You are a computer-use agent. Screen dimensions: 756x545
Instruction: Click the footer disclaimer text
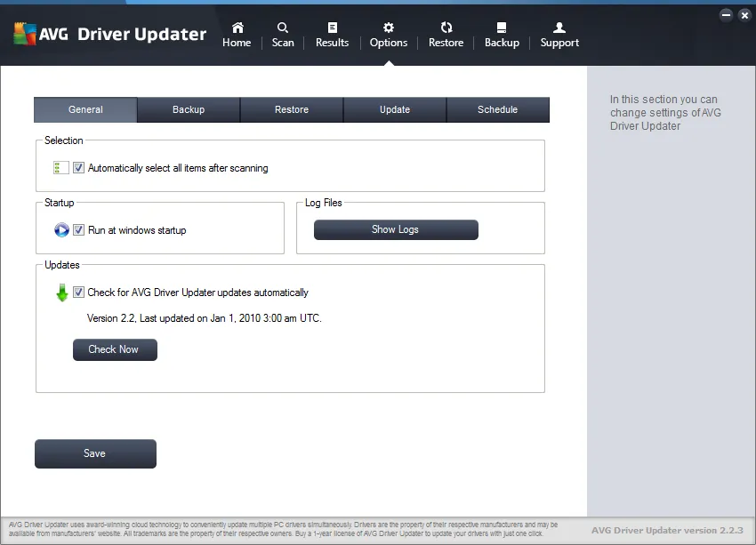pyautogui.click(x=283, y=529)
